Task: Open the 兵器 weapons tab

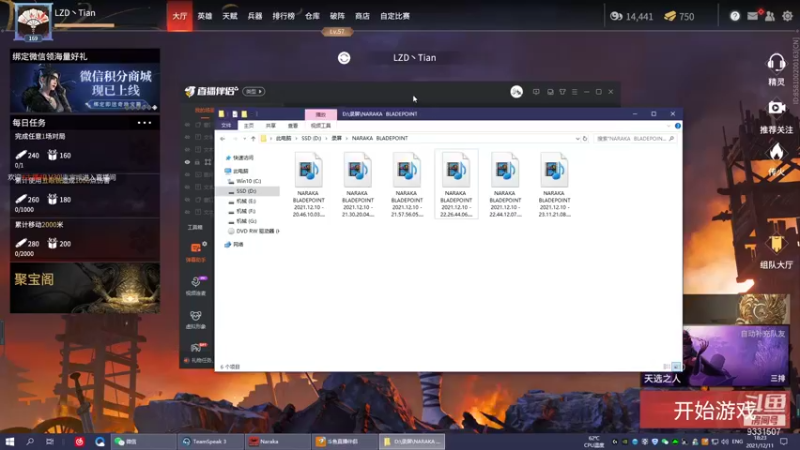Action: (x=255, y=16)
